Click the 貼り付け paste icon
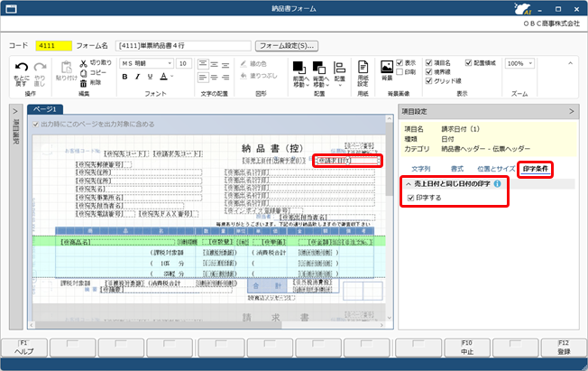The image size is (588, 371). (67, 70)
